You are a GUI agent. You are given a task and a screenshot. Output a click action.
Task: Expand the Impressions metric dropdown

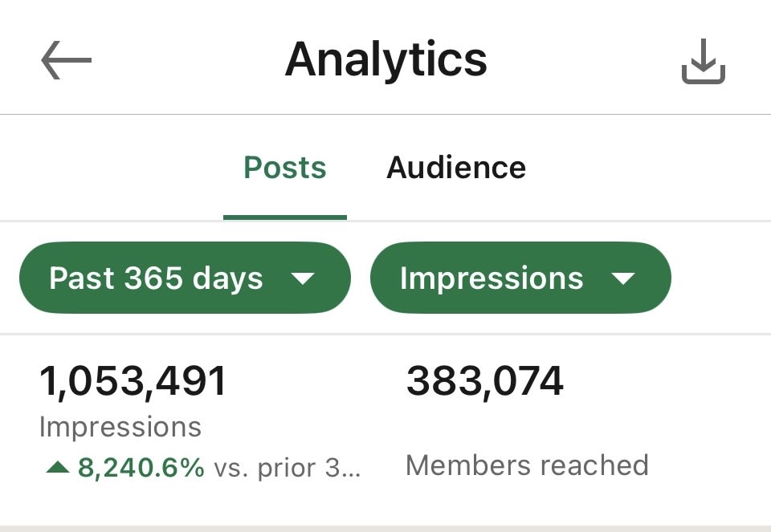click(520, 278)
